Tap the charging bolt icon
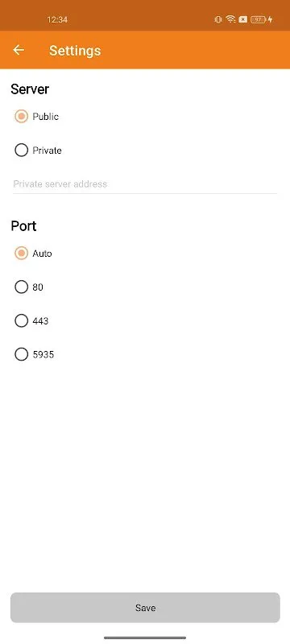The image size is (290, 644). (271, 19)
